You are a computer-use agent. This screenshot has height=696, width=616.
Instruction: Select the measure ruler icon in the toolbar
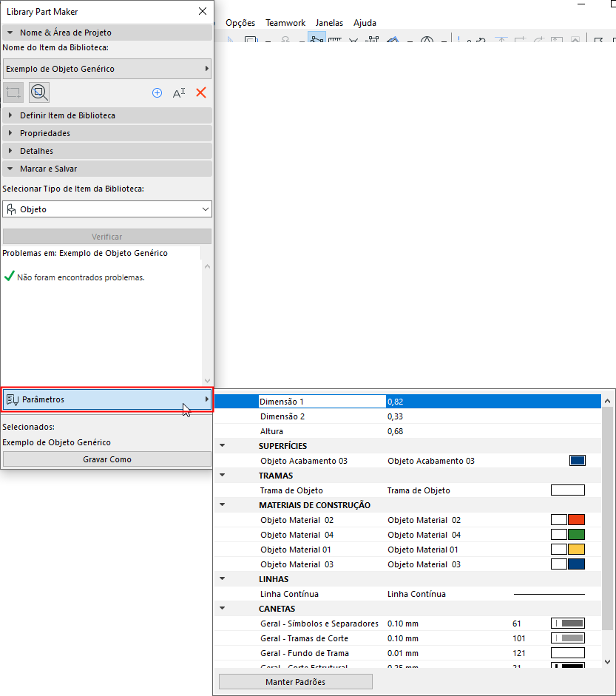[x=334, y=41]
